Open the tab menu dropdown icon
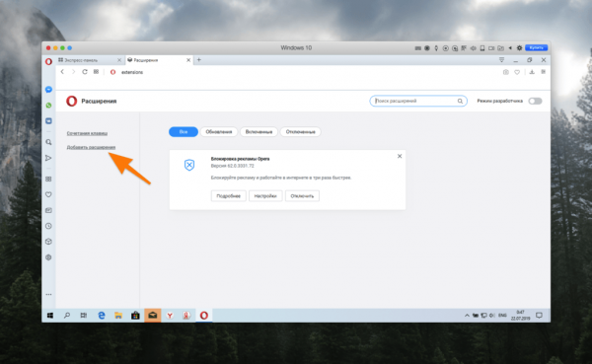Image resolution: width=592 pixels, height=364 pixels. pyautogui.click(x=501, y=60)
